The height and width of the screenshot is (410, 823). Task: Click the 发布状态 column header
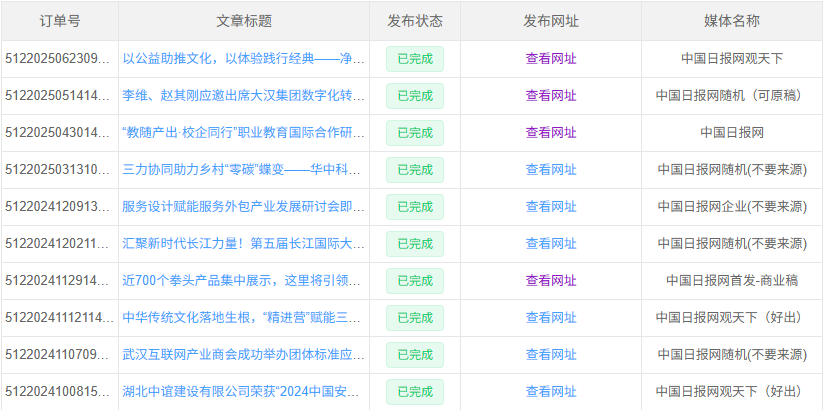point(415,21)
